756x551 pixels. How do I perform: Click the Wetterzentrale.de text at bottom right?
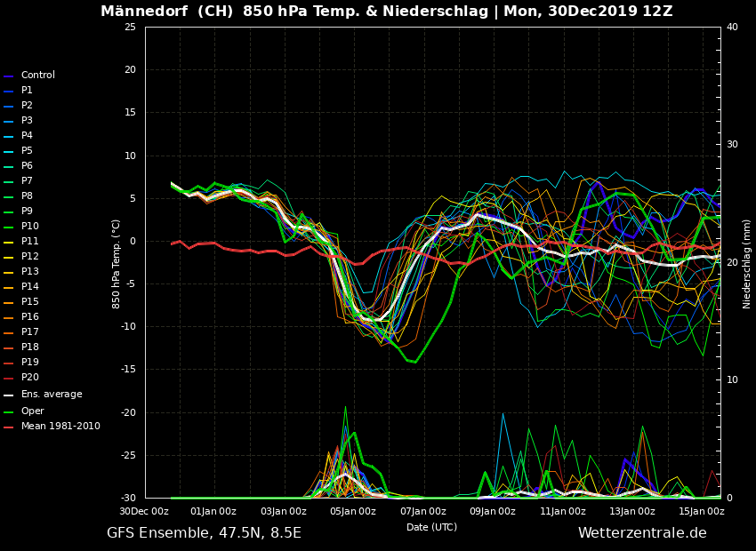click(x=642, y=533)
